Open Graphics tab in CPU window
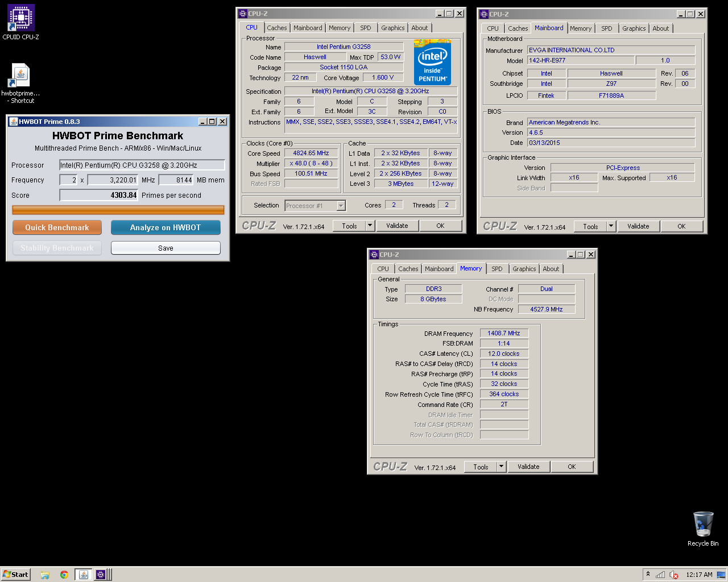728x582 pixels. (x=393, y=28)
